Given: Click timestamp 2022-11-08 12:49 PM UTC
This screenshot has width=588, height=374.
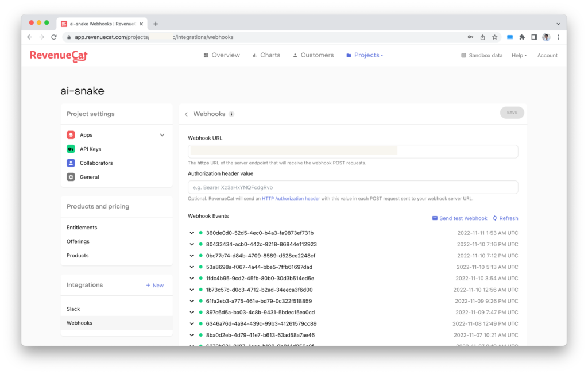Looking at the screenshot, I should [485, 324].
